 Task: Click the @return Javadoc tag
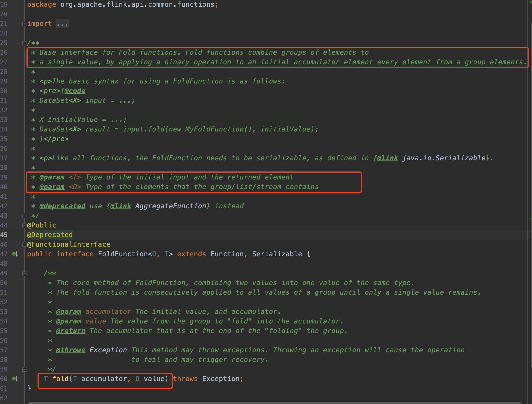coord(70,331)
